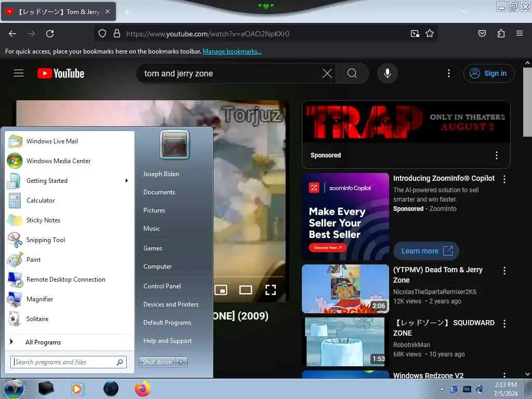Image resolution: width=532 pixels, height=399 pixels.
Task: Open more options on TRAP sponsored ad
Action: click(x=496, y=155)
